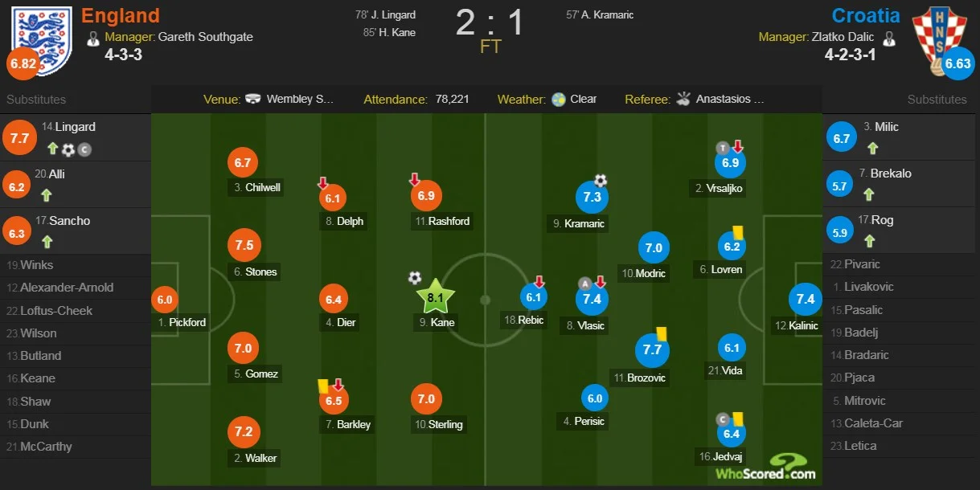This screenshot has height=490, width=980.
Task: Click the referee whistle icon
Action: [x=683, y=99]
